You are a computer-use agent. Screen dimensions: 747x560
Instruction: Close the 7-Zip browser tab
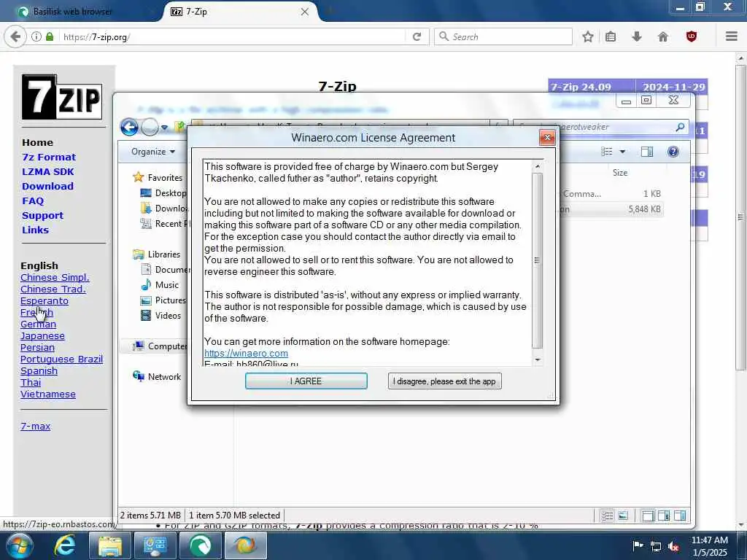(305, 12)
